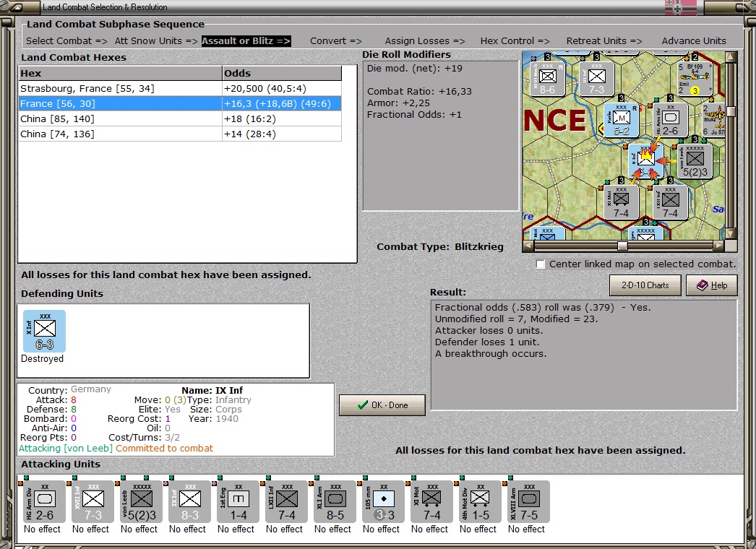Click the Die mod. (net): +19 line
The height and width of the screenshot is (549, 756).
pyautogui.click(x=415, y=69)
